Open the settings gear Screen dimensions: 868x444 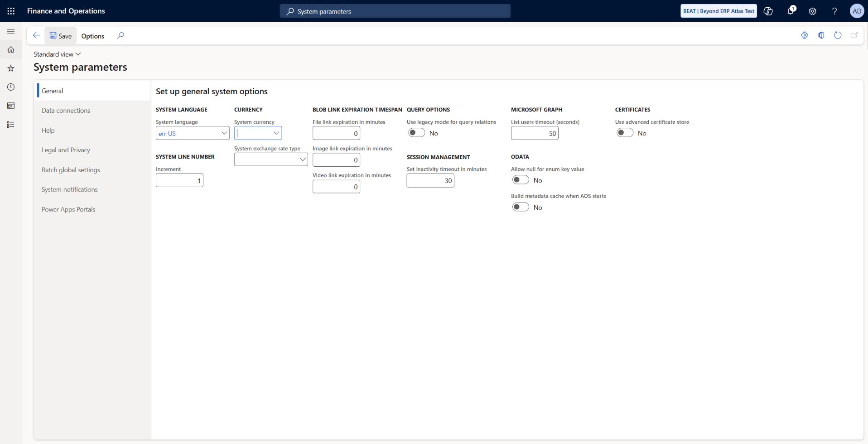point(812,11)
